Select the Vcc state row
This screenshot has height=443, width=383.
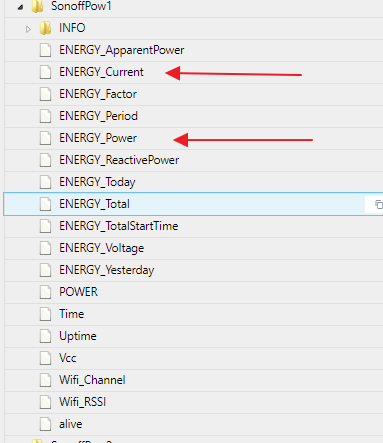click(x=194, y=358)
